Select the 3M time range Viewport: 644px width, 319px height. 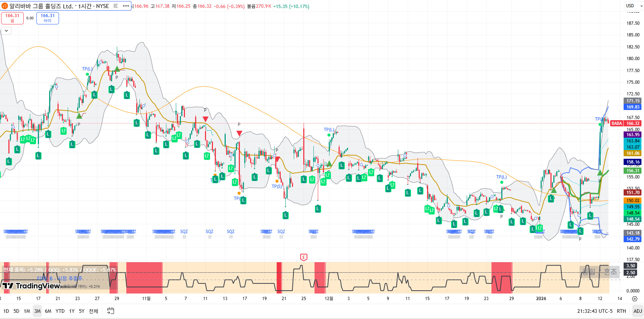[x=37, y=311]
